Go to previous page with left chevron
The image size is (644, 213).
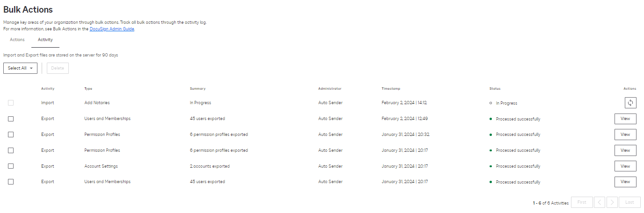pos(600,202)
